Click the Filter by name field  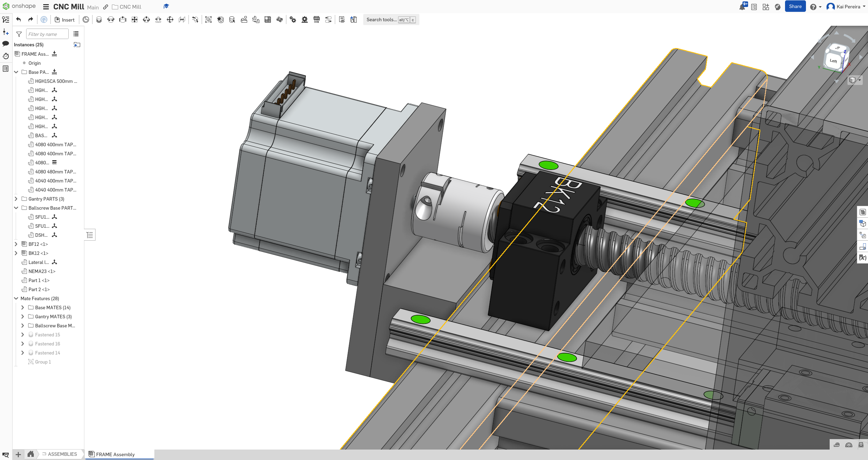47,34
